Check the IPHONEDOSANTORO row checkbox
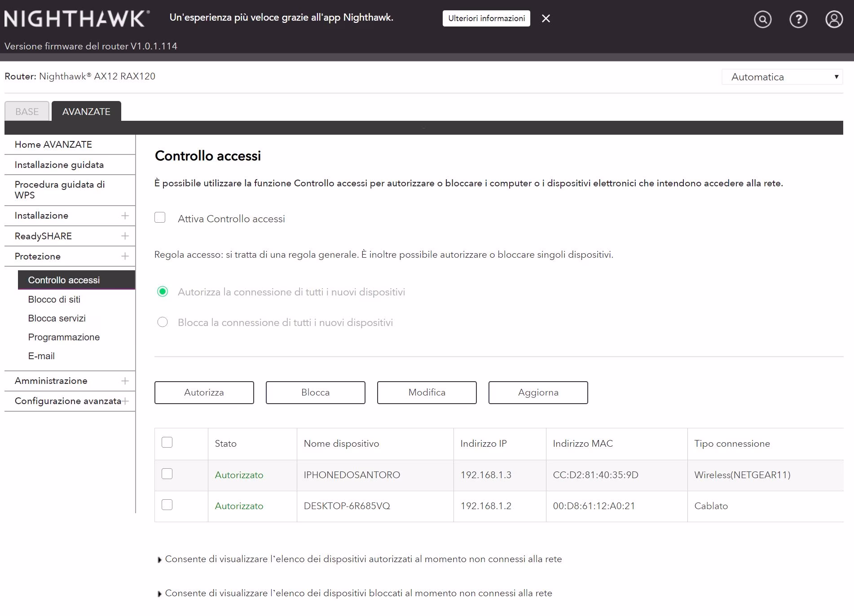The height and width of the screenshot is (616, 854). (x=167, y=474)
